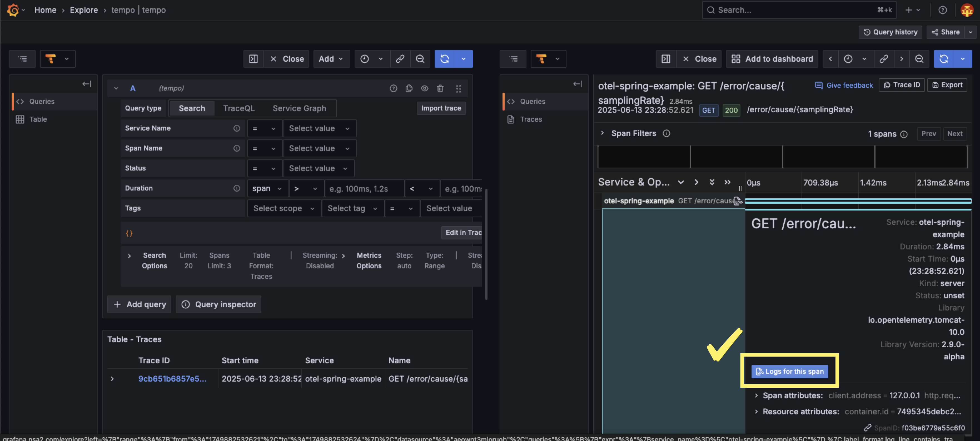Image resolution: width=980 pixels, height=441 pixels.
Task: Open the user avatar menu
Action: pyautogui.click(x=967, y=10)
